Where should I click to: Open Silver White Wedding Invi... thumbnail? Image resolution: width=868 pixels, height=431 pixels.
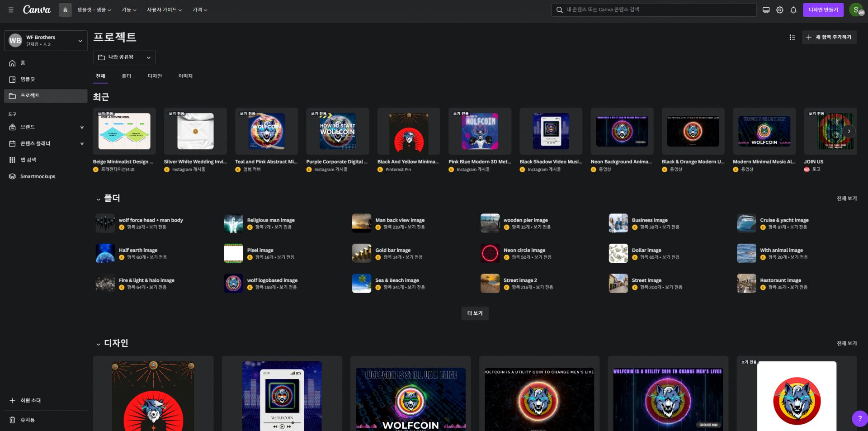click(195, 131)
